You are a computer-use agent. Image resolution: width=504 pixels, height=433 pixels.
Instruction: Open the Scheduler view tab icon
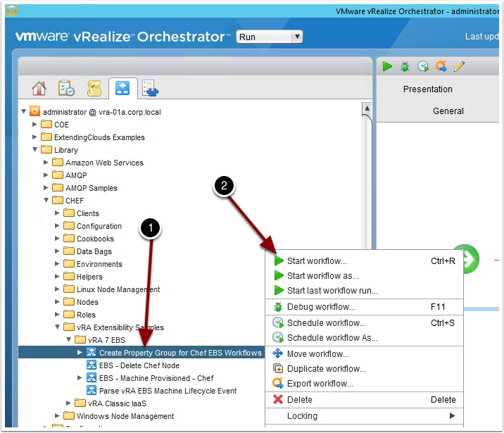coord(66,88)
